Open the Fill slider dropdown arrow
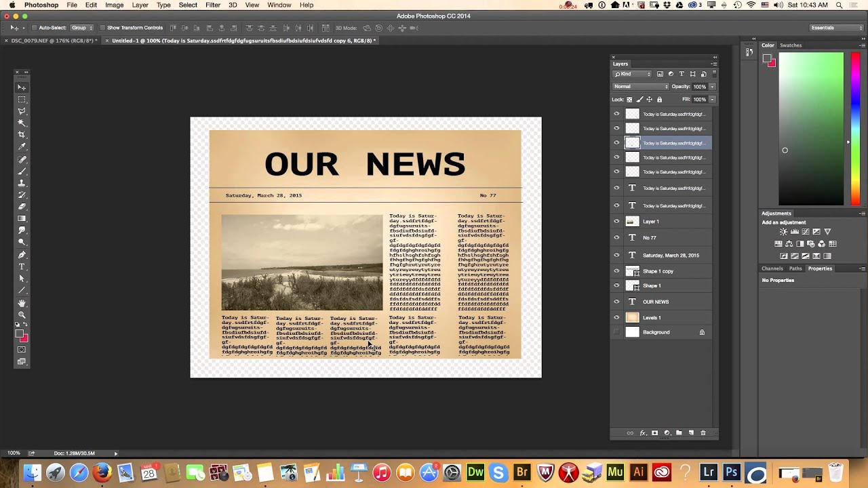Viewport: 868px width, 488px height. [x=712, y=100]
